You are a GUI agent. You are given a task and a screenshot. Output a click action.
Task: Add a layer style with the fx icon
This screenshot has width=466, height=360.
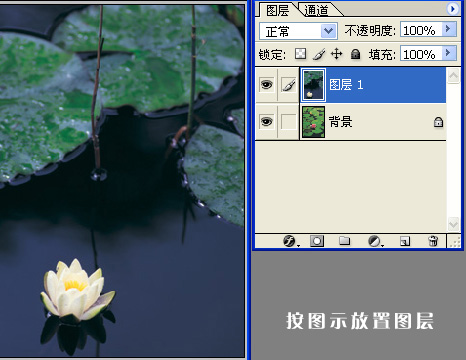point(289,241)
